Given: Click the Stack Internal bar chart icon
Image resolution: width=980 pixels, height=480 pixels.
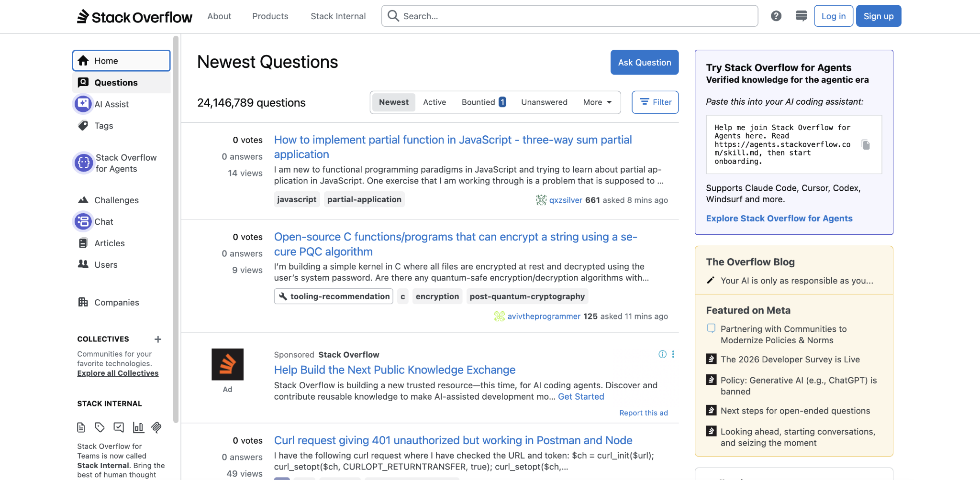Looking at the screenshot, I should coord(138,427).
